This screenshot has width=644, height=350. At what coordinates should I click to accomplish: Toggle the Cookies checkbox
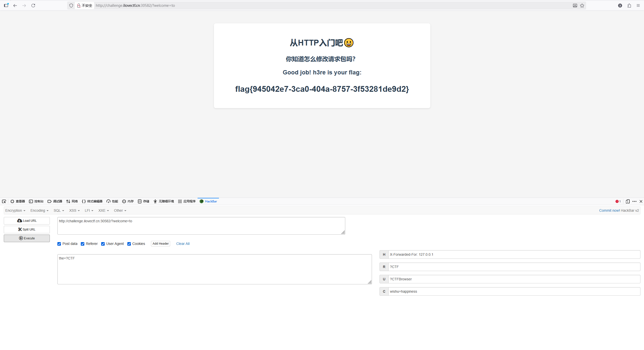click(129, 244)
